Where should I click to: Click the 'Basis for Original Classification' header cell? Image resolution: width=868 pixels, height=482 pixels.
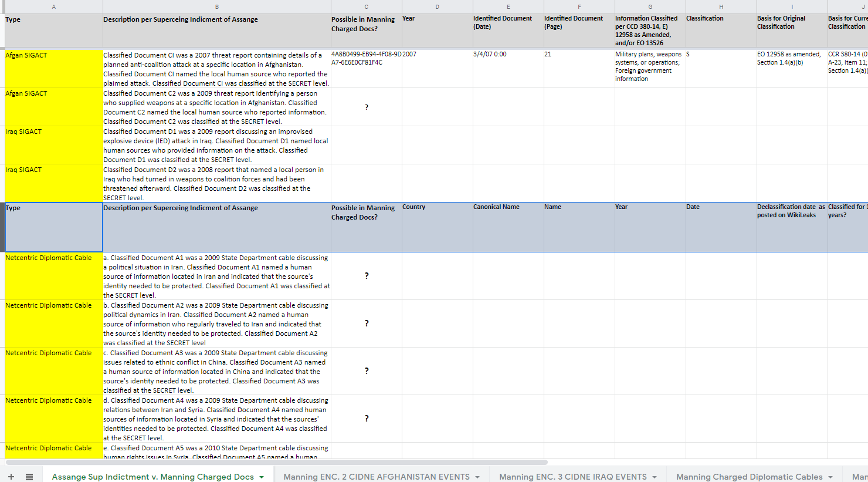coord(792,31)
